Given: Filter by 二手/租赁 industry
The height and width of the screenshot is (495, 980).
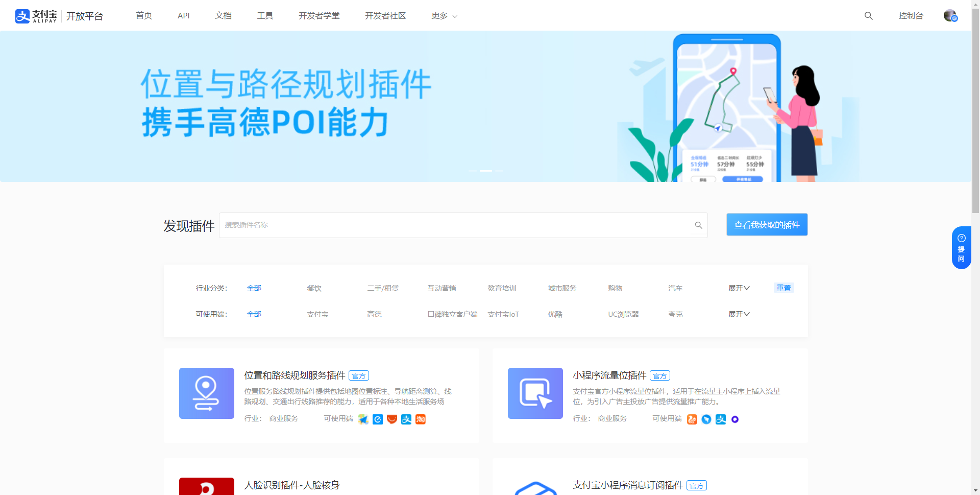Looking at the screenshot, I should coord(383,288).
